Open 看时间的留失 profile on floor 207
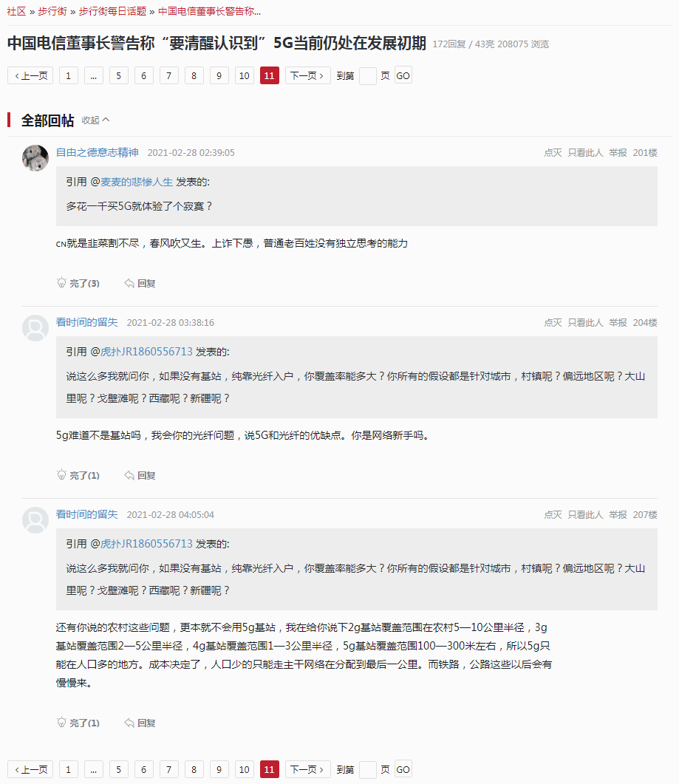The image size is (679, 784). 87,514
